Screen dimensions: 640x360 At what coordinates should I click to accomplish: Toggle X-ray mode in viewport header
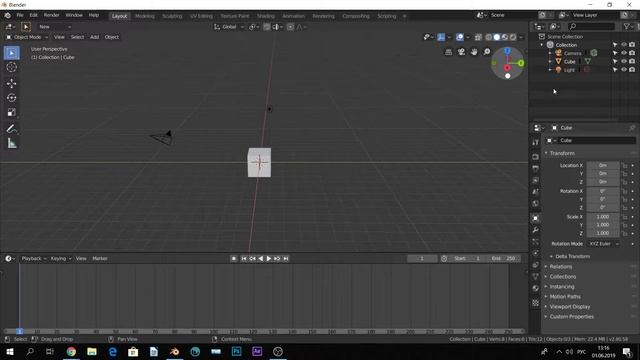(x=478, y=37)
